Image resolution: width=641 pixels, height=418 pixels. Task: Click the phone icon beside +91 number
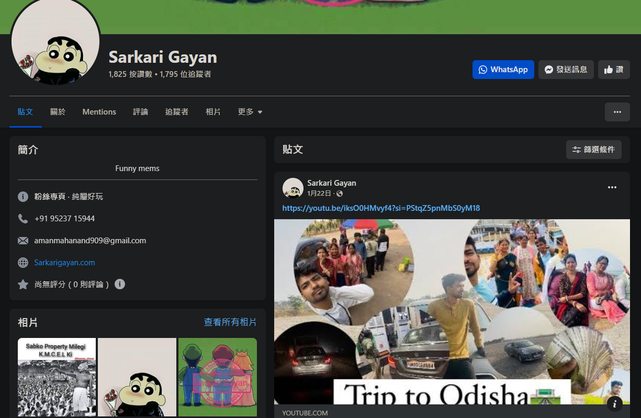point(23,218)
